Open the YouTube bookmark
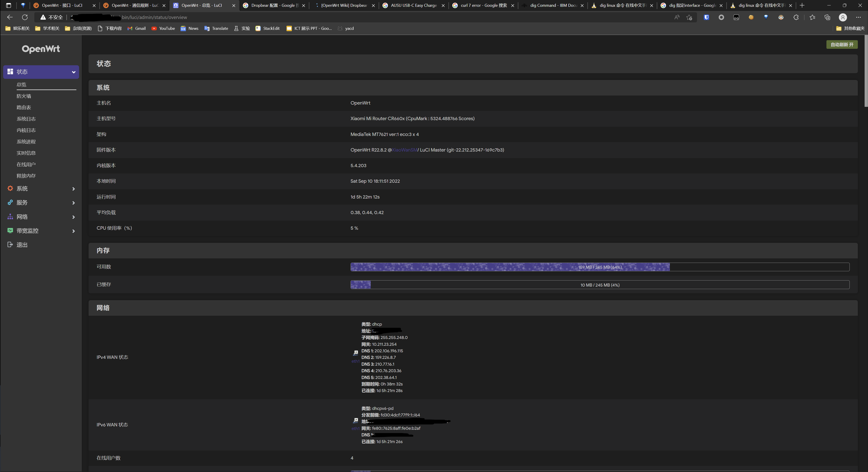This screenshot has width=868, height=472. (163, 28)
